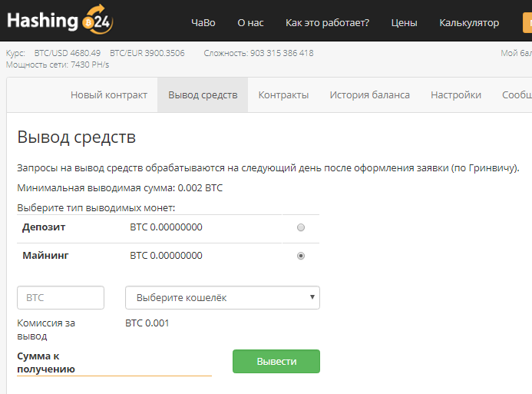Switch to Новый контракт tab
The height and width of the screenshot is (394, 532).
(109, 95)
